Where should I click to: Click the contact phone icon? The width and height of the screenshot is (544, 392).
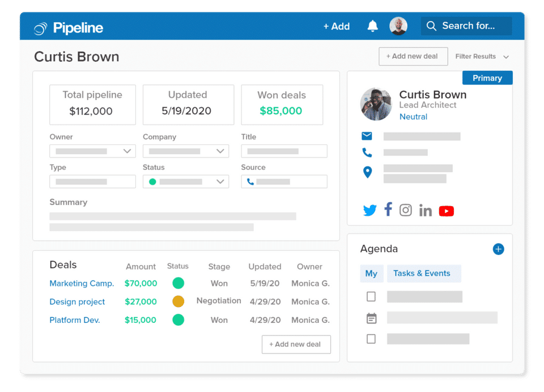367,152
